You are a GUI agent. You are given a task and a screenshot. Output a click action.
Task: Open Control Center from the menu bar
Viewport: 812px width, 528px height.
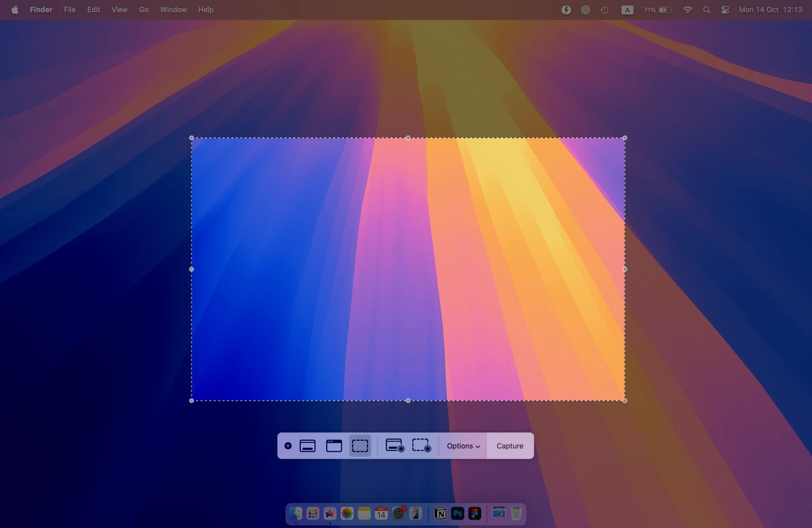coord(725,10)
